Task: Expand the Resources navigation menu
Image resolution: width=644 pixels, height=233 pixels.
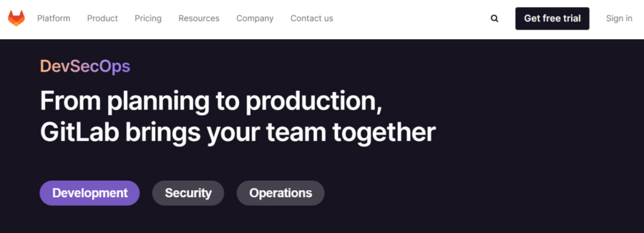Action: [x=199, y=18]
